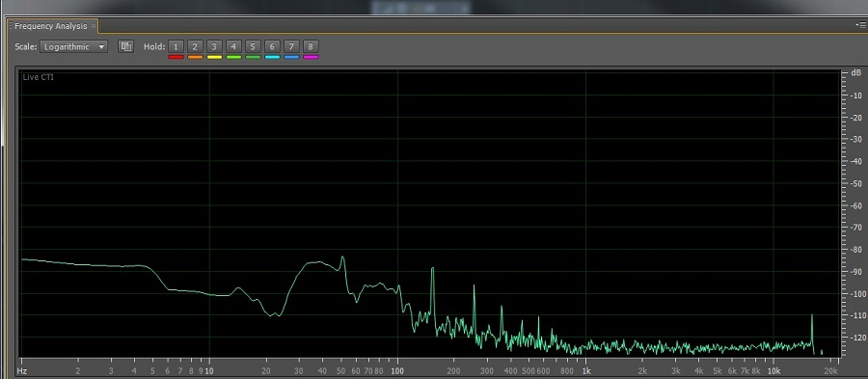Click the "1k" frequency axis label
Image resolution: width=868 pixels, height=379 pixels.
[586, 371]
